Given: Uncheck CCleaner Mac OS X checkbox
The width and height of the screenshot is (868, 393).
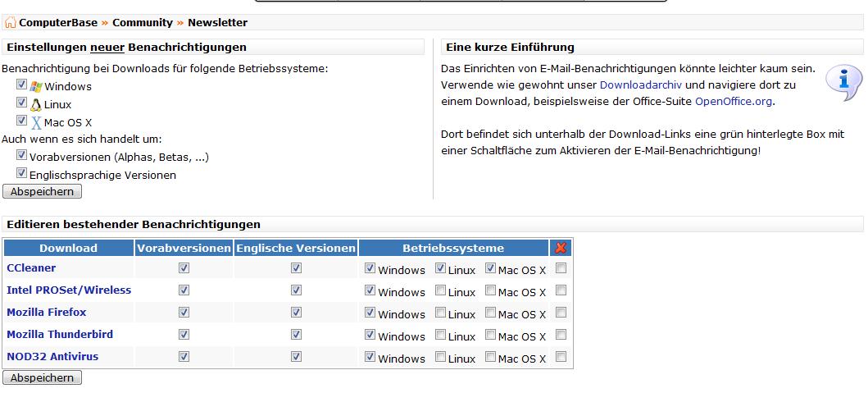Looking at the screenshot, I should [490, 267].
